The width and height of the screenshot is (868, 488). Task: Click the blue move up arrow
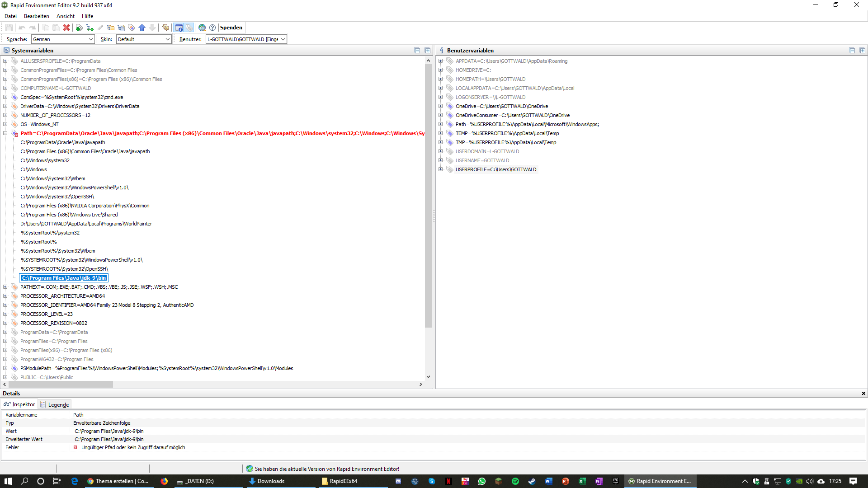pyautogui.click(x=142, y=28)
